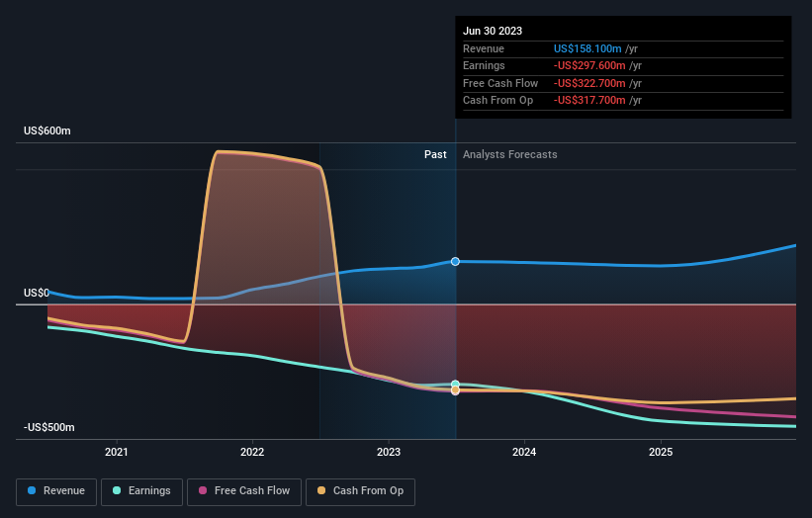
Task: Click the blue Revenue data point marker
Action: point(455,261)
